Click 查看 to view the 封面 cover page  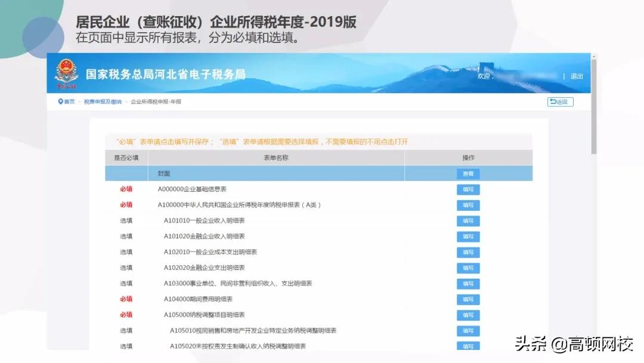(467, 173)
